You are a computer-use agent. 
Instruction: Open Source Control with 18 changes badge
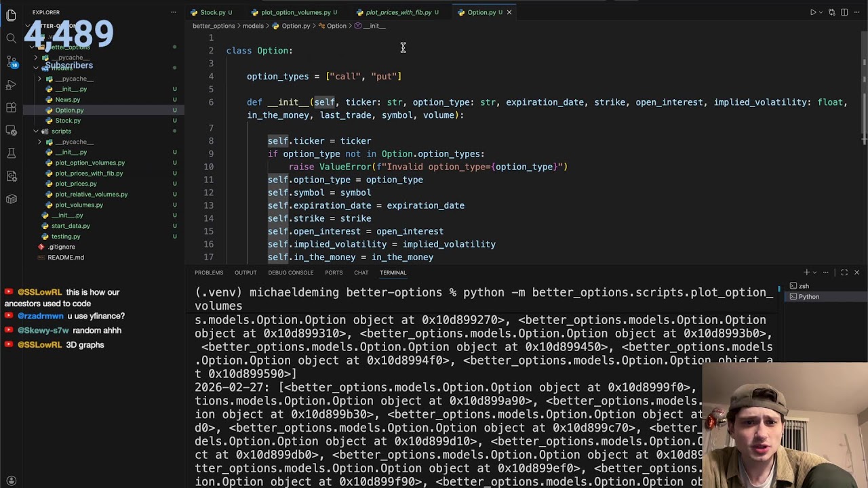pyautogui.click(x=11, y=62)
